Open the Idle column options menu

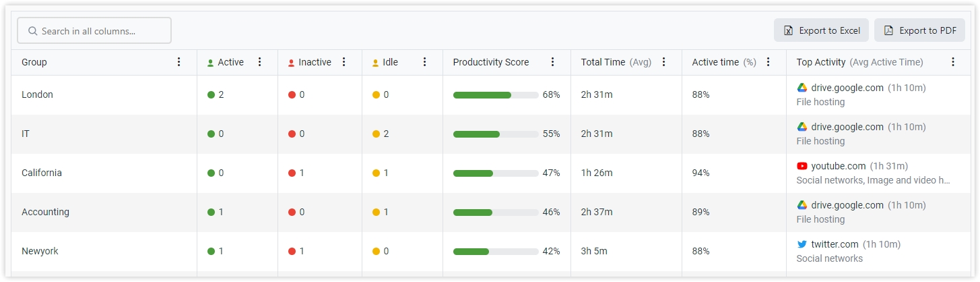coord(424,62)
